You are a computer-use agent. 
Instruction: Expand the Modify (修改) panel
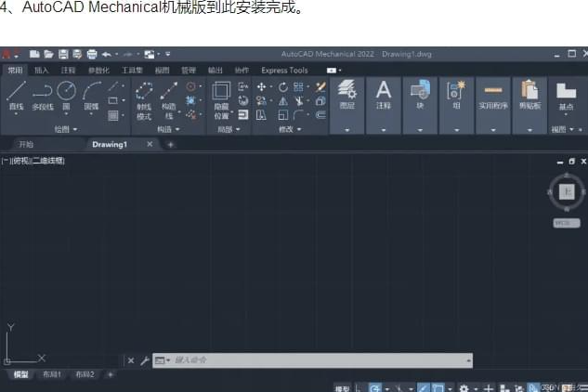click(x=290, y=129)
